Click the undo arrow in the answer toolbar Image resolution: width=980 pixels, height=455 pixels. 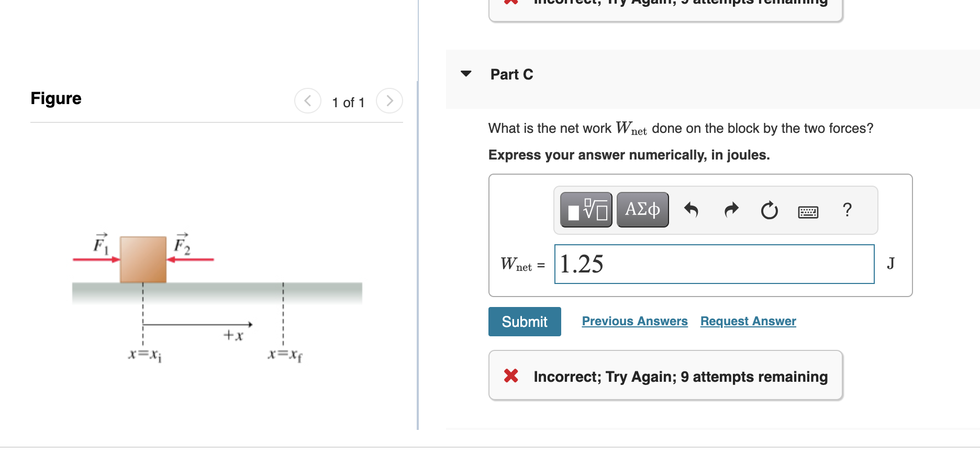692,210
